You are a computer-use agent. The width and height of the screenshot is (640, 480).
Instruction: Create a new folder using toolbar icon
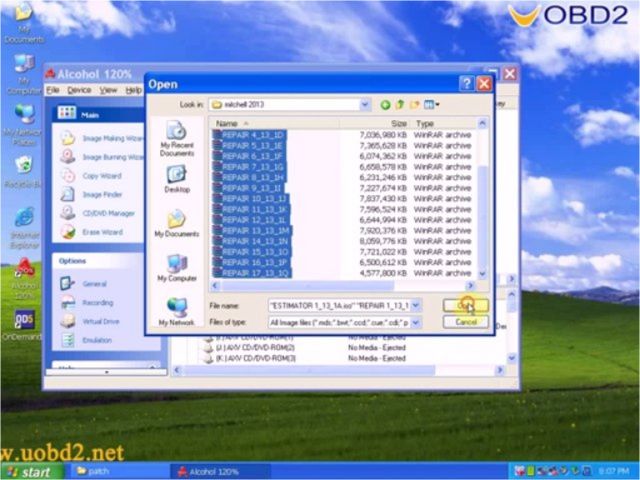[x=414, y=104]
